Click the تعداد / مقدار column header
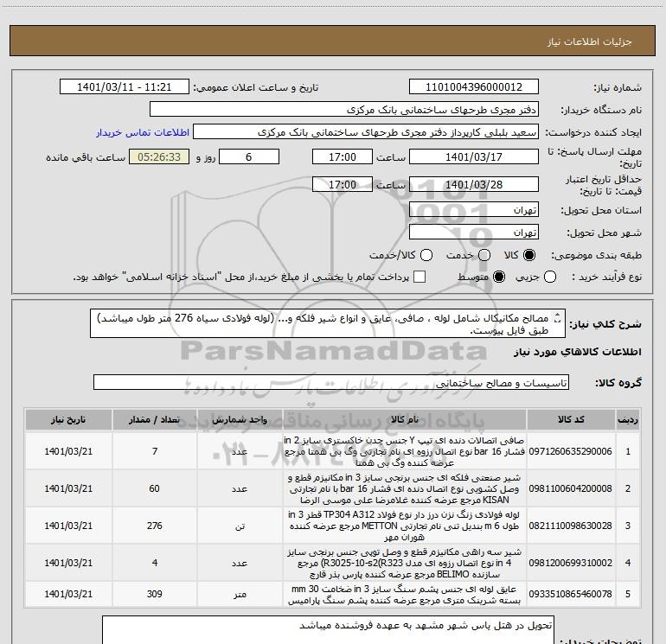Viewport: 666px width, 644px height. (155, 419)
